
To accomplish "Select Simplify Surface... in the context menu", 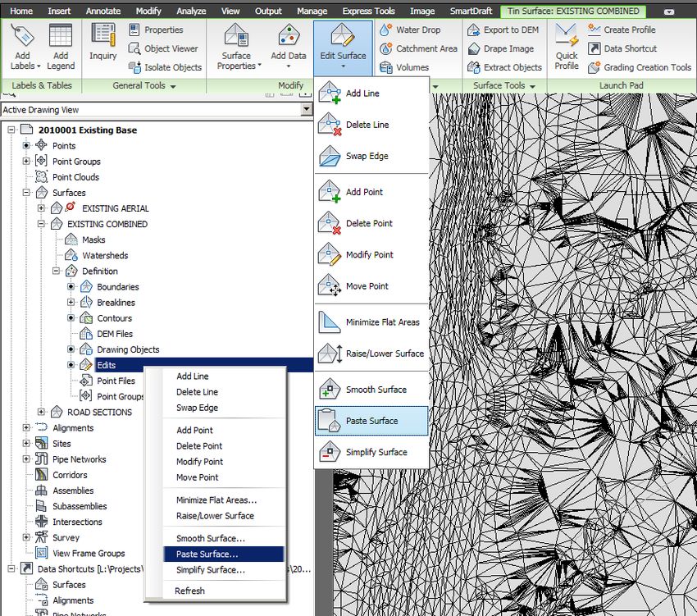I will click(224, 570).
